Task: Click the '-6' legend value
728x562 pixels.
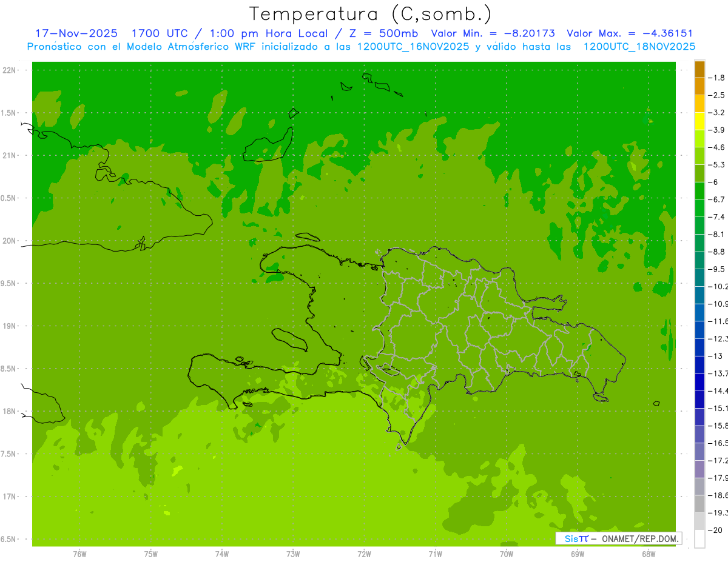Action: coord(713,182)
